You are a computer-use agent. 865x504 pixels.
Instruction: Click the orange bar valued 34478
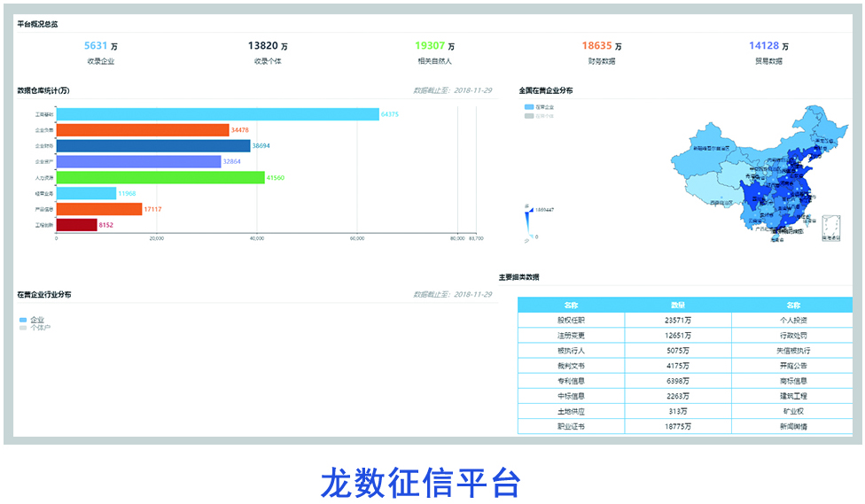click(143, 130)
